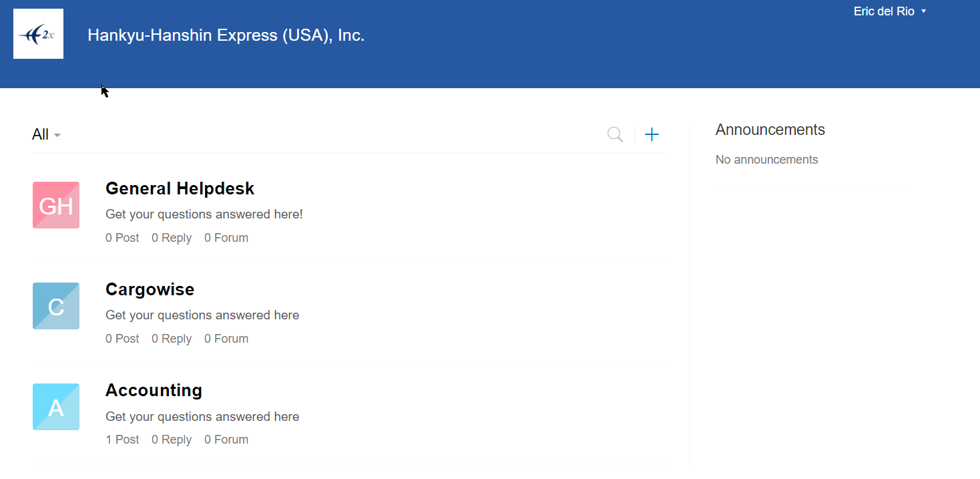Click 0 Reply under Cargowise
The height and width of the screenshot is (479, 980).
pos(172,339)
